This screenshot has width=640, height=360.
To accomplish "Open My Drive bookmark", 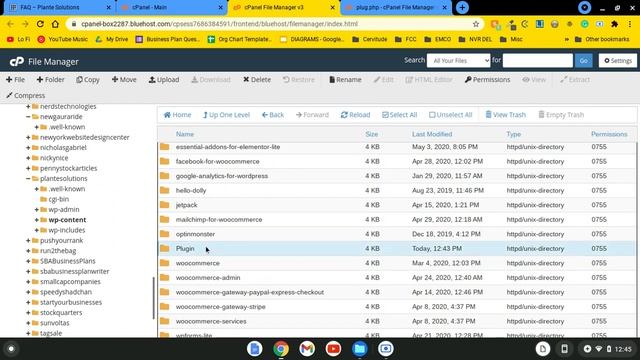I will 112,39.
